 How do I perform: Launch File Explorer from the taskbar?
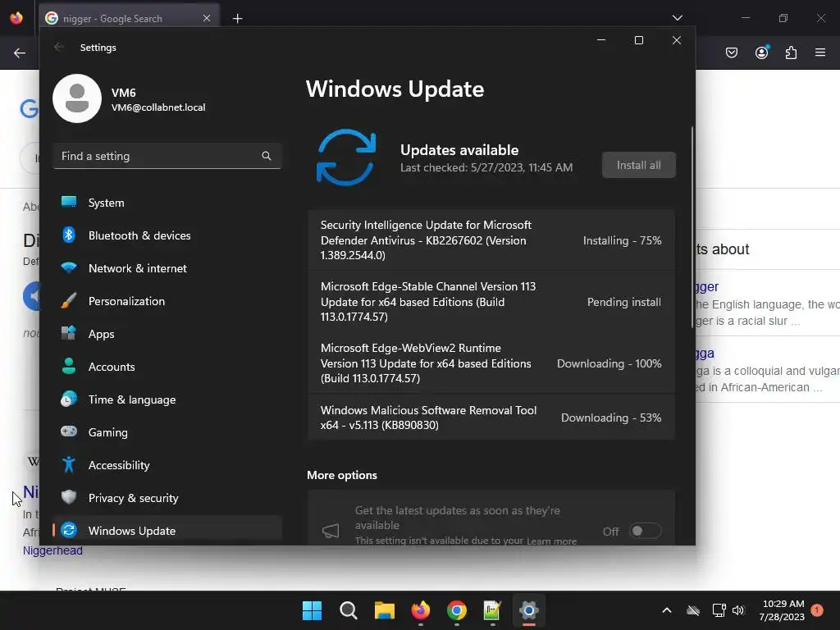click(x=384, y=610)
